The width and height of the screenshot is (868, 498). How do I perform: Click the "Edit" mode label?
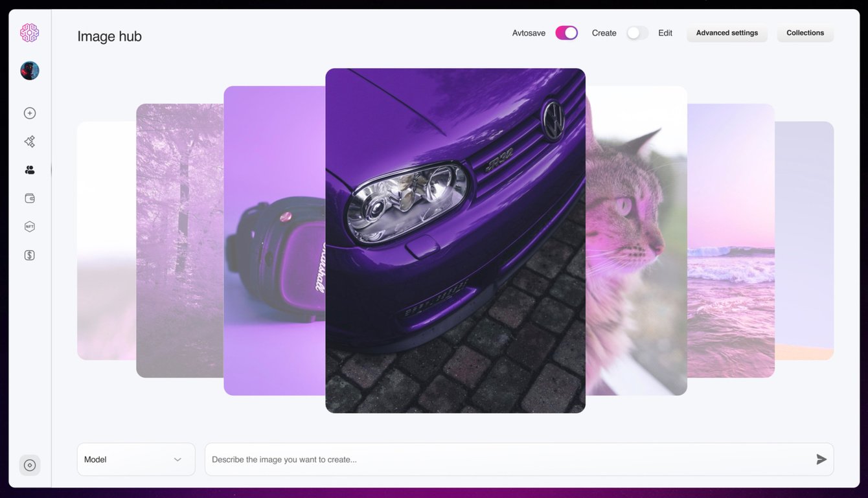pos(665,33)
